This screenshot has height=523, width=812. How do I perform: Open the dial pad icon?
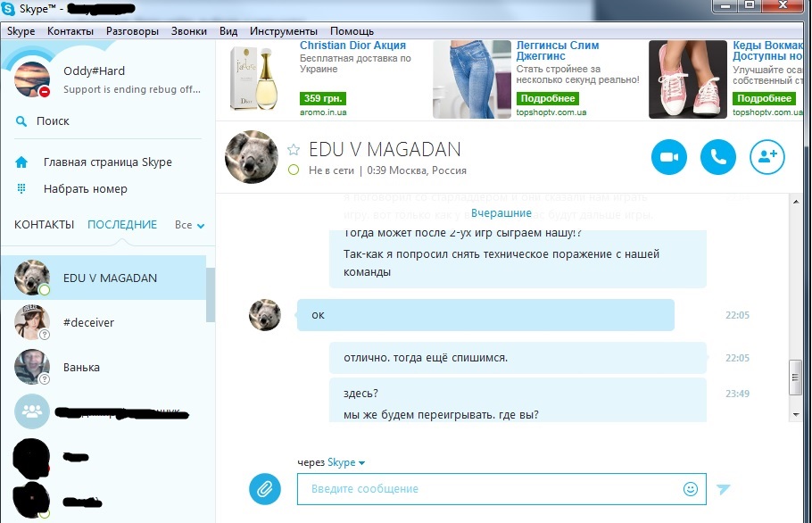[21, 188]
